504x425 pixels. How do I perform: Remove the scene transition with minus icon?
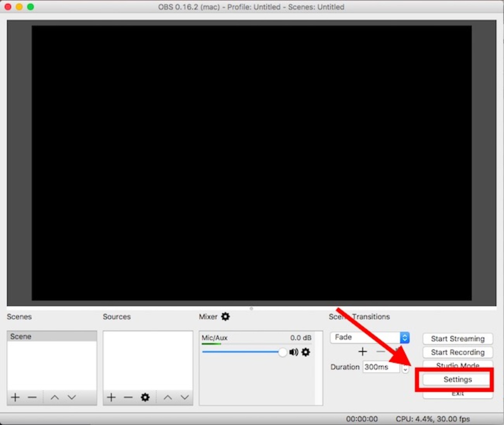[x=381, y=351]
